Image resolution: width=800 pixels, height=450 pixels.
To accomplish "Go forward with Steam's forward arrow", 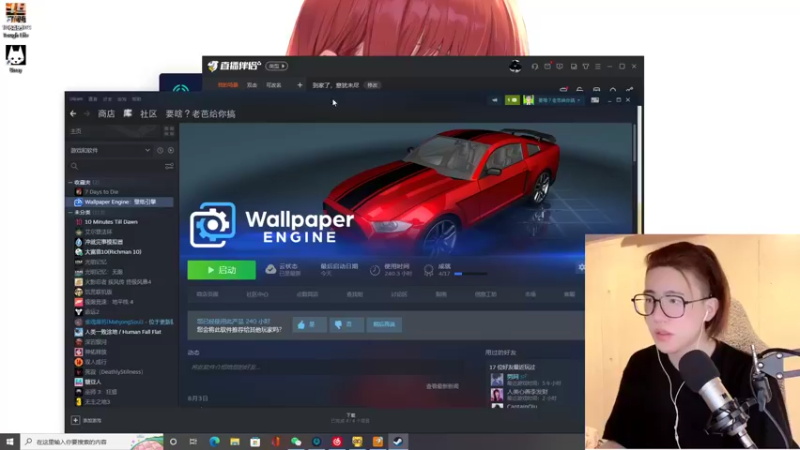I will pos(87,114).
